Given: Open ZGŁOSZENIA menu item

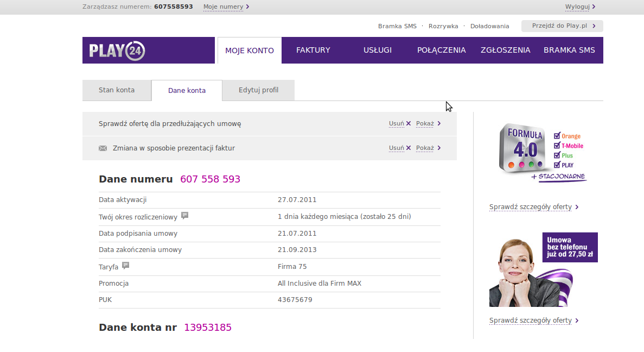Looking at the screenshot, I should pos(506,50).
